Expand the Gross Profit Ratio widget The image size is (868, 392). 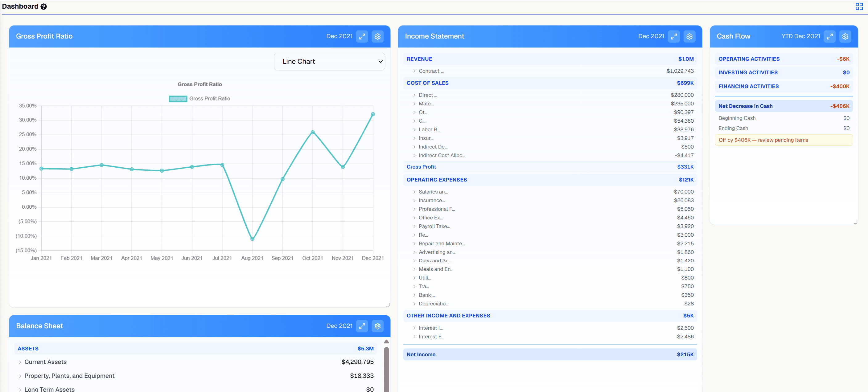362,36
